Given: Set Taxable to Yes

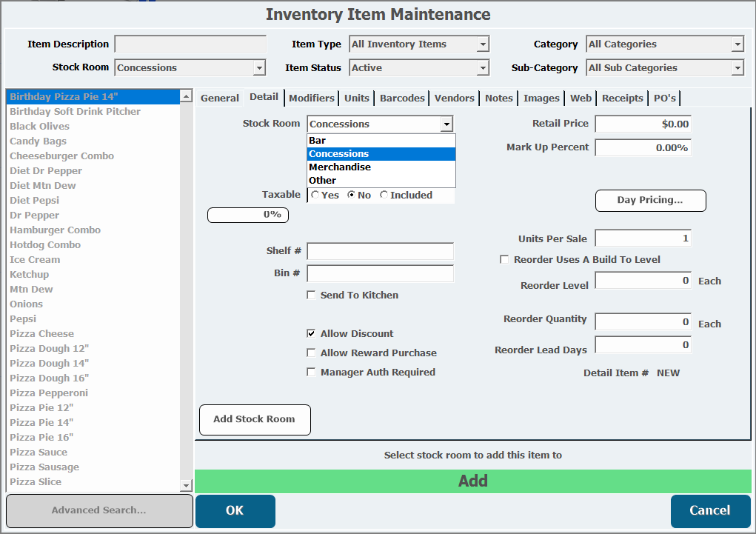Looking at the screenshot, I should tap(316, 196).
